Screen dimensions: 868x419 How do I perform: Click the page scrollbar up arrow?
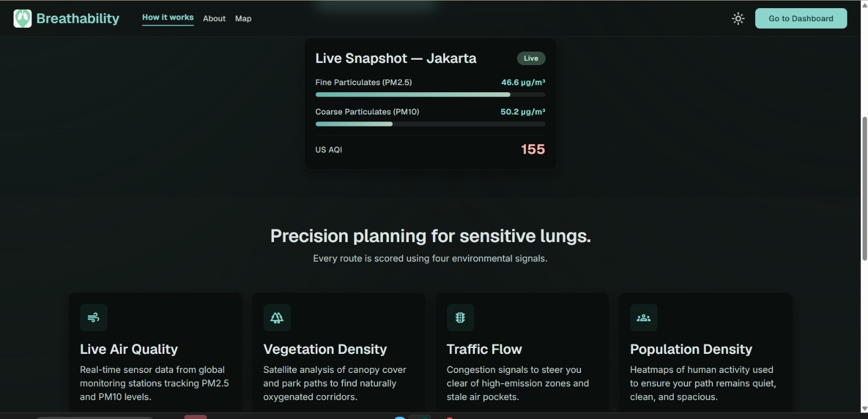[x=864, y=5]
